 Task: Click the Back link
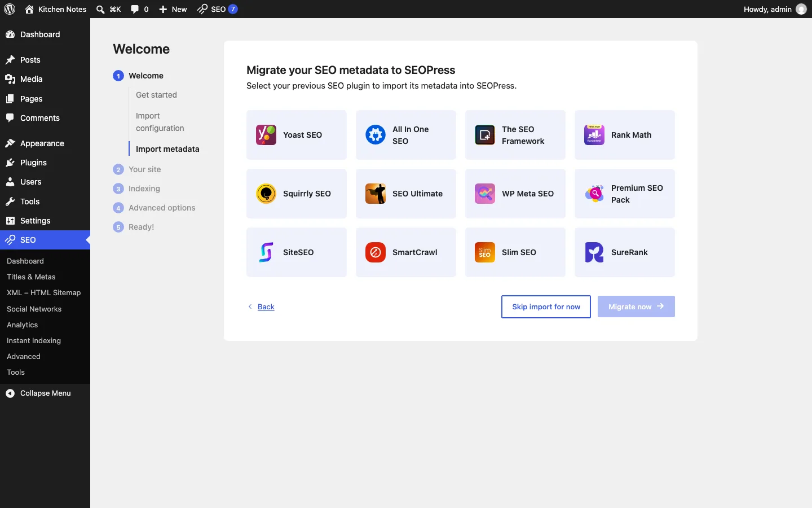tap(266, 306)
